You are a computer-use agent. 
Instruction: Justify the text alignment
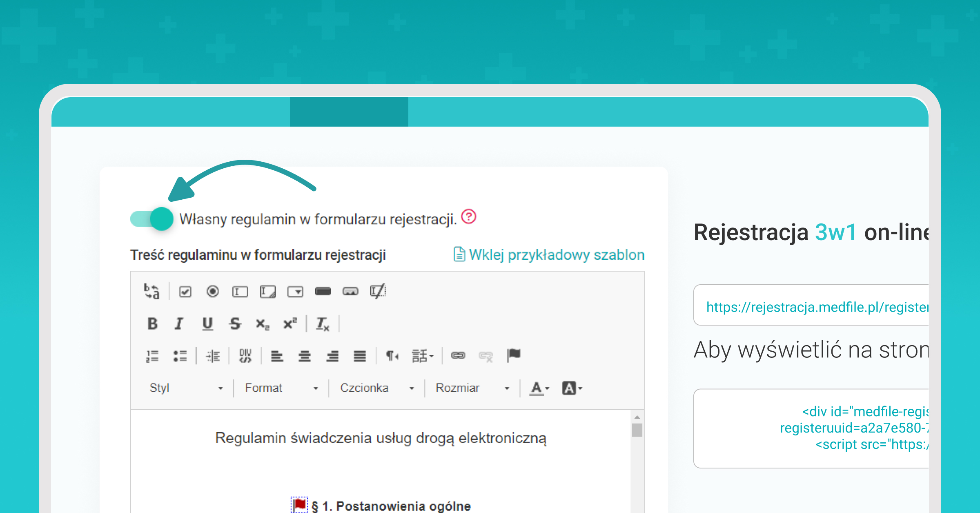[360, 356]
